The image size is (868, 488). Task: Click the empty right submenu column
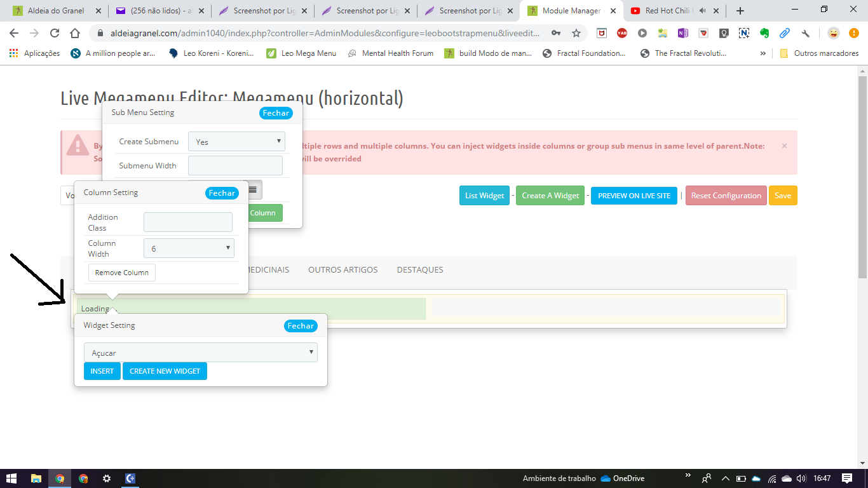click(607, 308)
